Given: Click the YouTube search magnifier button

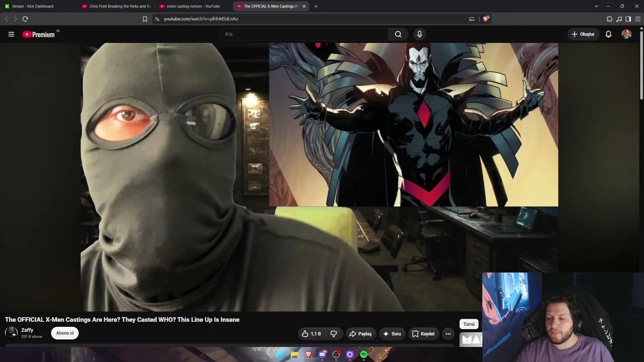Looking at the screenshot, I should [x=398, y=34].
